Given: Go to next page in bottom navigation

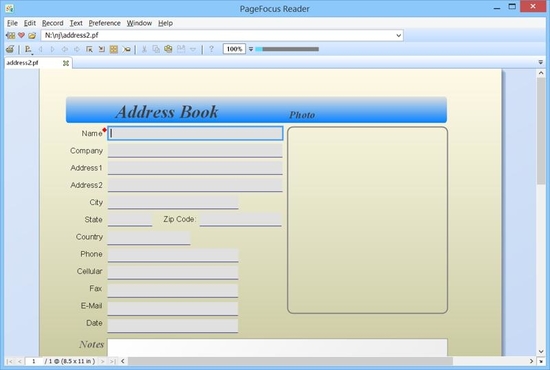Looking at the screenshot, I should coord(102,361).
